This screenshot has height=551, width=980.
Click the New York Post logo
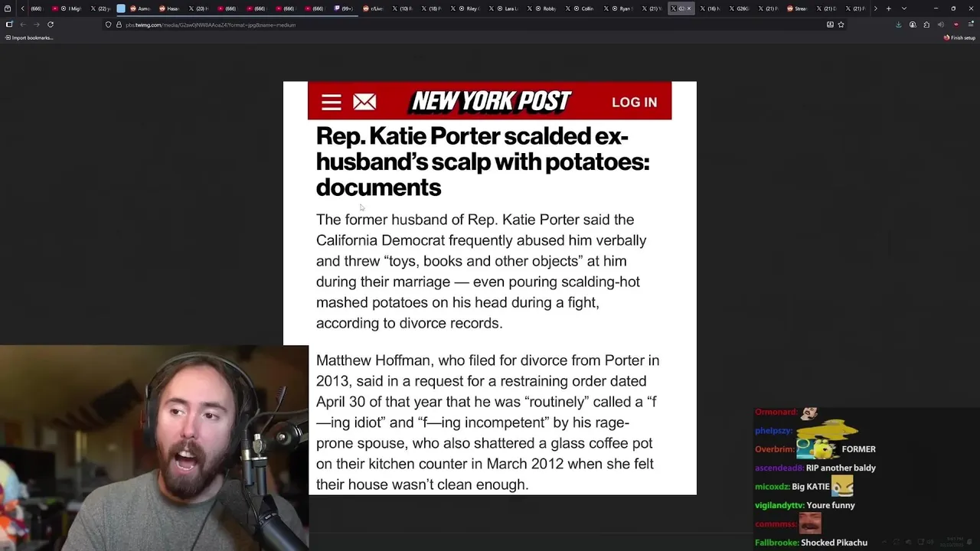(x=491, y=102)
